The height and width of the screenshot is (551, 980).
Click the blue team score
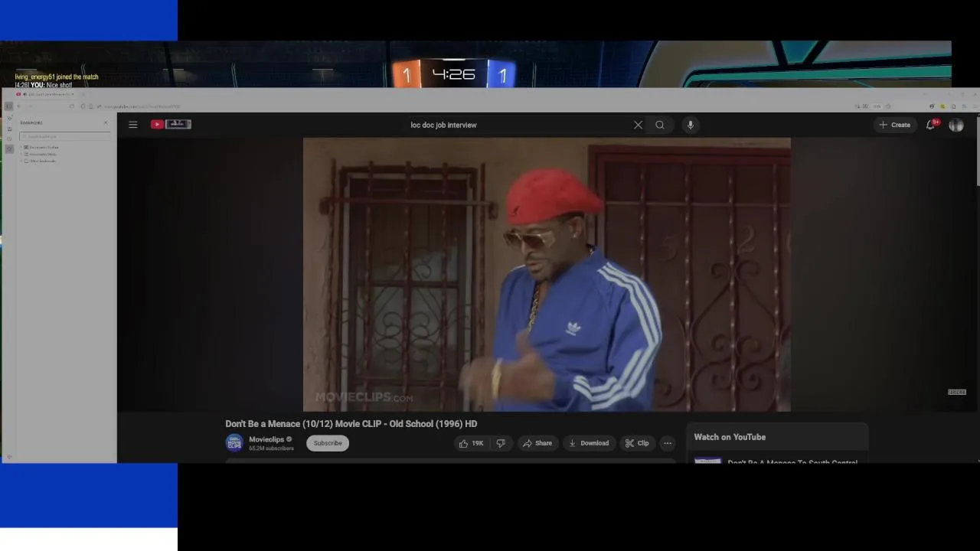click(502, 75)
